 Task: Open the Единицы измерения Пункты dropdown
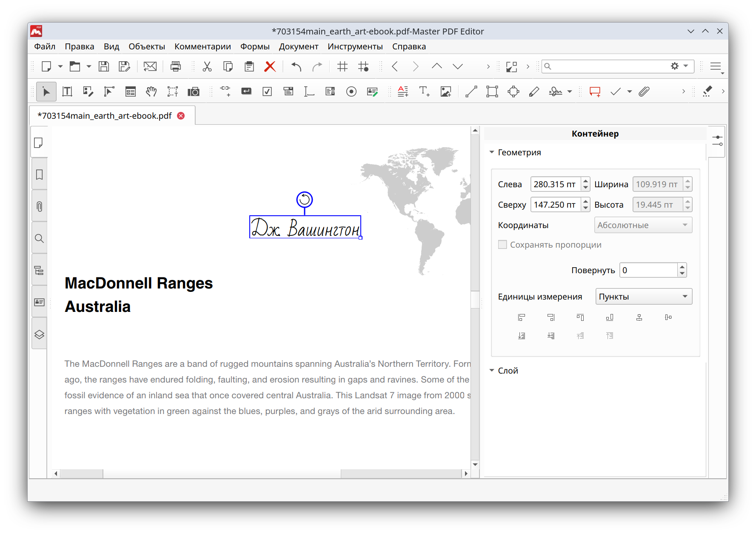coord(644,297)
